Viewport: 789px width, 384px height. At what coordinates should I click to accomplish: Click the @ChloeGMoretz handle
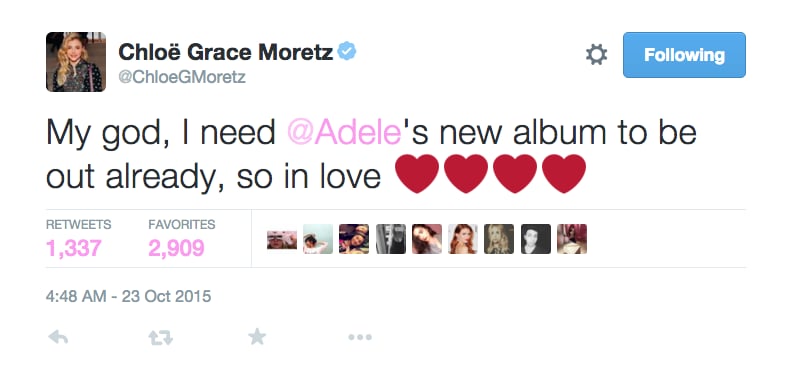(x=182, y=78)
